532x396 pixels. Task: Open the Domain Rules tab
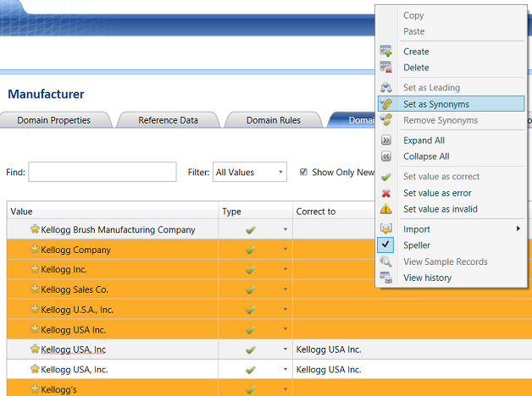click(x=273, y=120)
